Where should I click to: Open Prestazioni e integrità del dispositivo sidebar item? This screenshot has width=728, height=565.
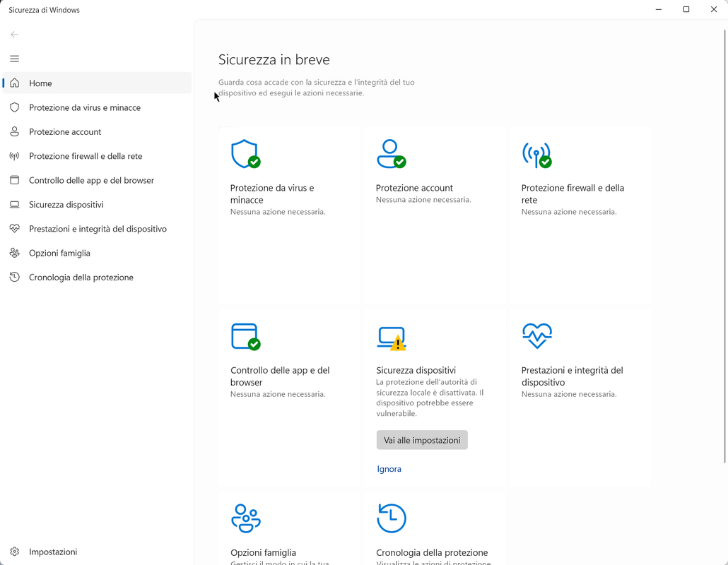[97, 229]
